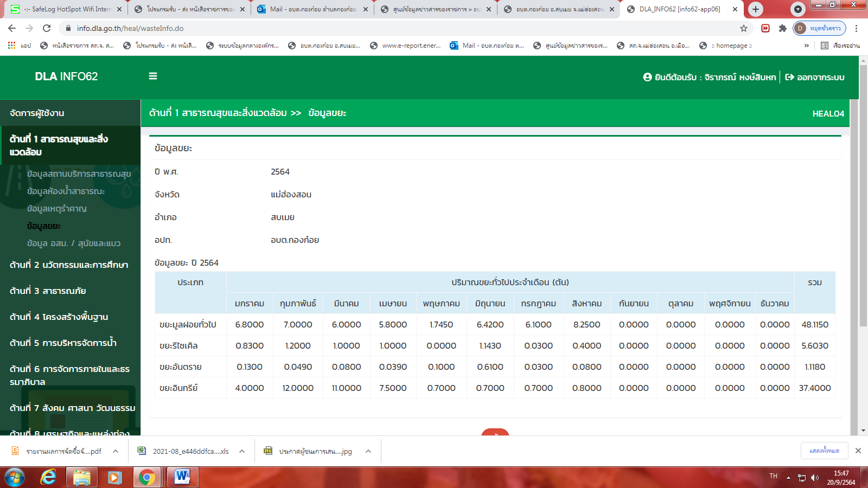Click the DLA INFO62 logo
The width and height of the screenshot is (868, 488).
pyautogui.click(x=66, y=76)
